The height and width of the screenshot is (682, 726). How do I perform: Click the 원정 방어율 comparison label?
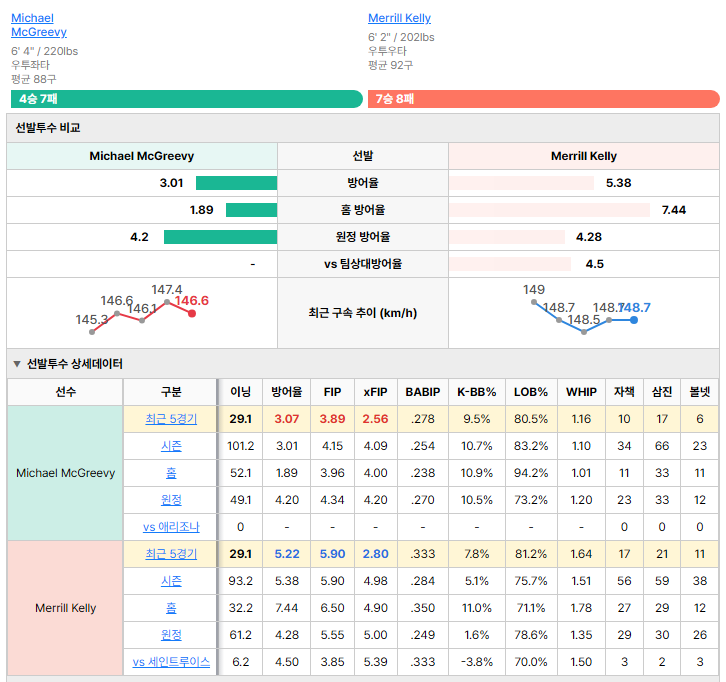[x=363, y=237]
